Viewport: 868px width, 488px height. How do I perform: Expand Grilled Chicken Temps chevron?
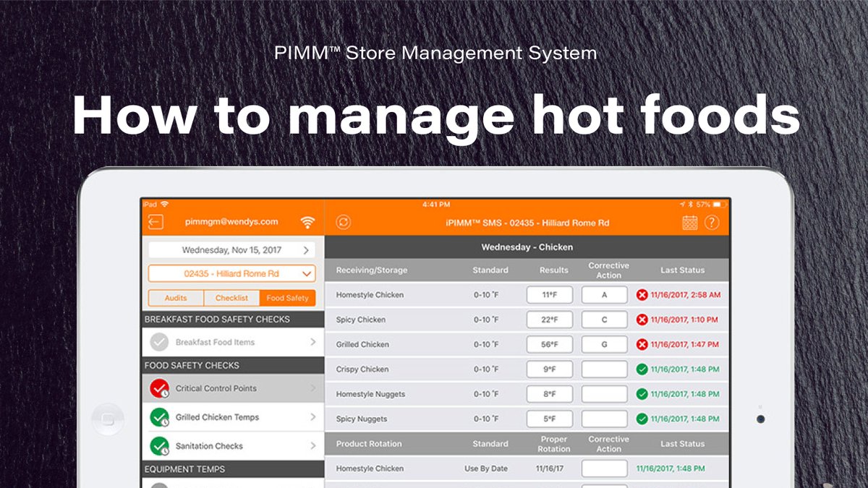(x=313, y=417)
